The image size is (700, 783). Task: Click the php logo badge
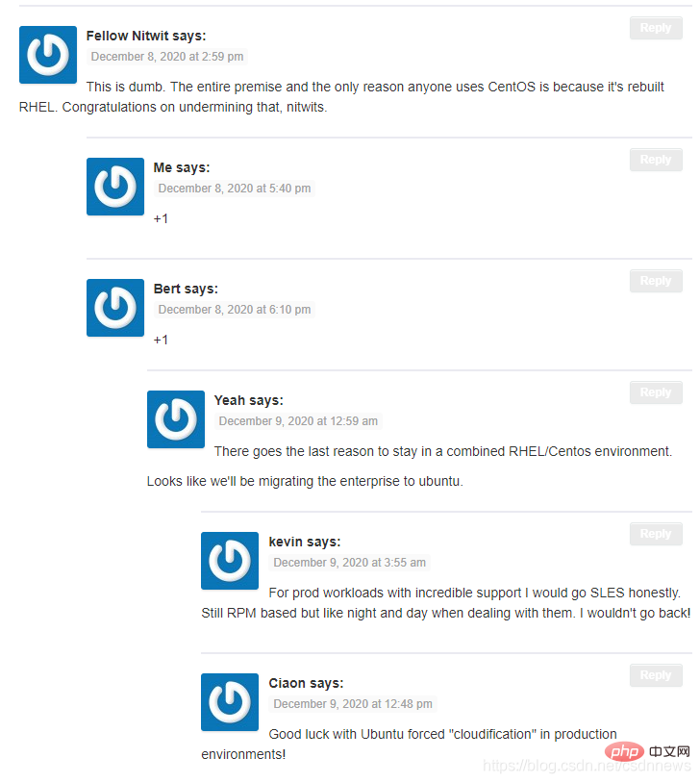pos(624,751)
